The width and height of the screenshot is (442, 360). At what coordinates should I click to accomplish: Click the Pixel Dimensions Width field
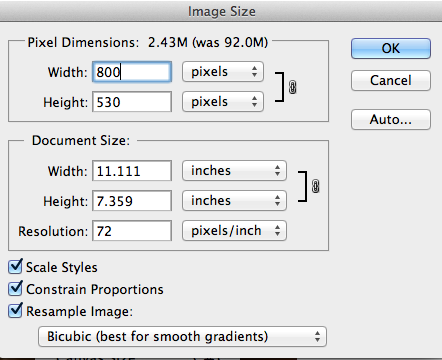132,72
